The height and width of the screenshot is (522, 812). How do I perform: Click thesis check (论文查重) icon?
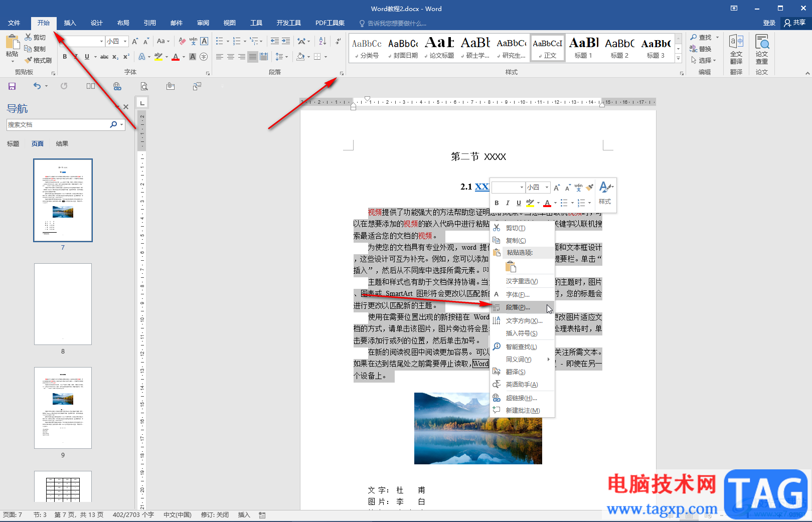coord(762,49)
